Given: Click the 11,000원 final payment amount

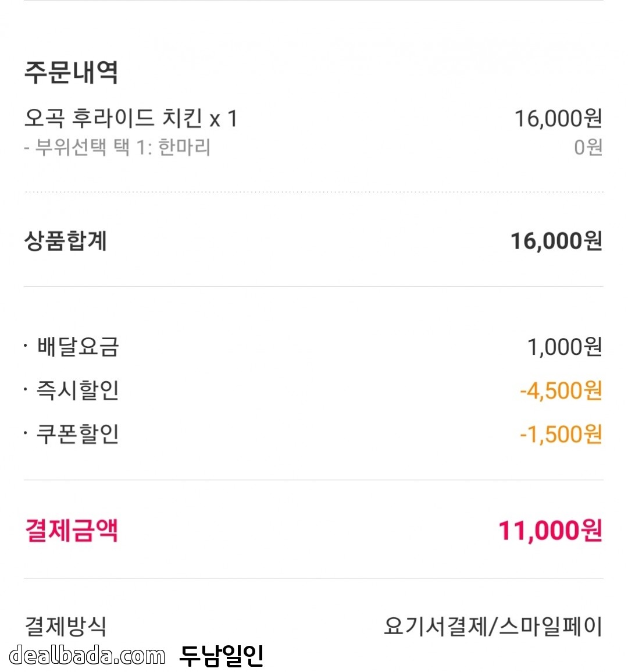Looking at the screenshot, I should tap(549, 531).
